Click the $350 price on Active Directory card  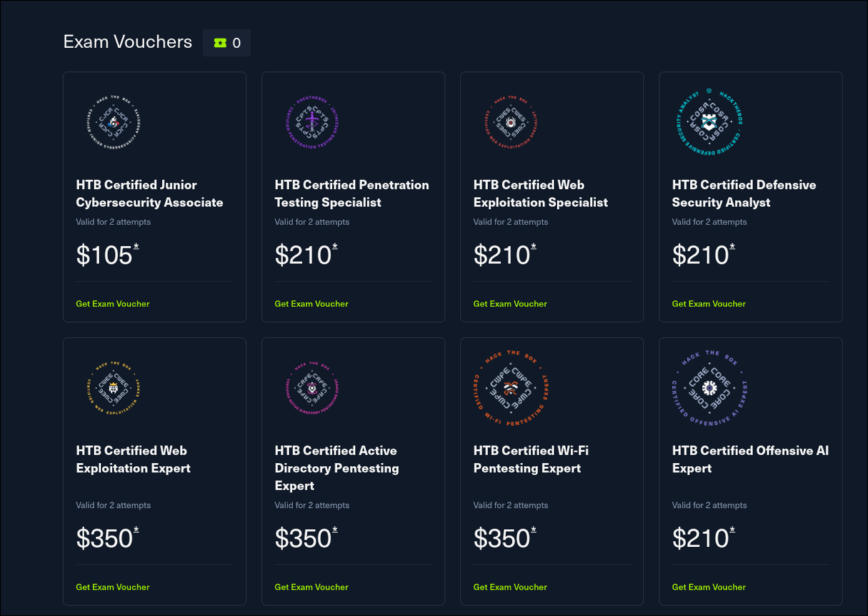pyautogui.click(x=306, y=538)
